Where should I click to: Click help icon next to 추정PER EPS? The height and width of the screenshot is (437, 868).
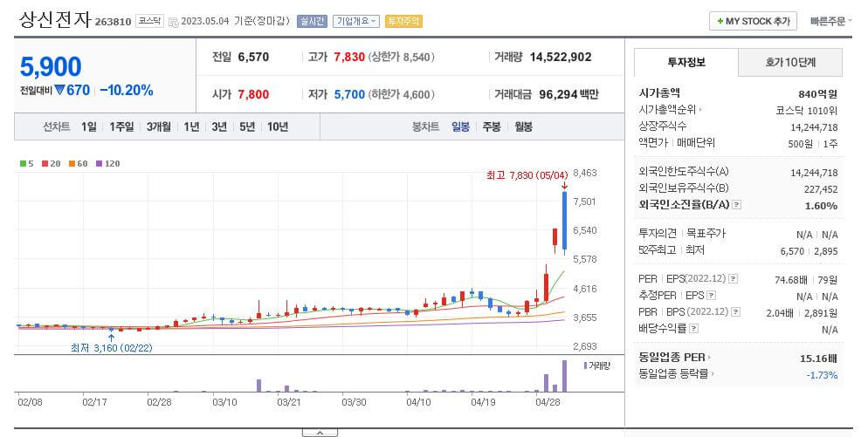[x=712, y=296]
